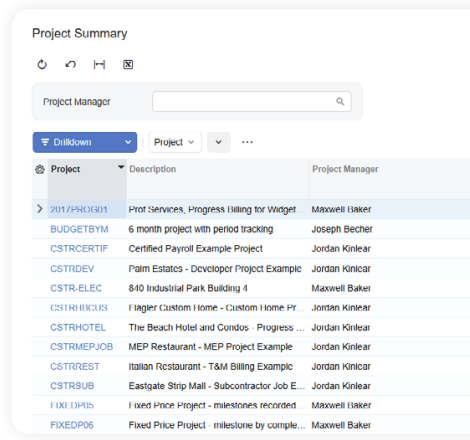This screenshot has width=470, height=440.
Task: Click the magnifier in Project Manager field
Action: click(x=340, y=101)
